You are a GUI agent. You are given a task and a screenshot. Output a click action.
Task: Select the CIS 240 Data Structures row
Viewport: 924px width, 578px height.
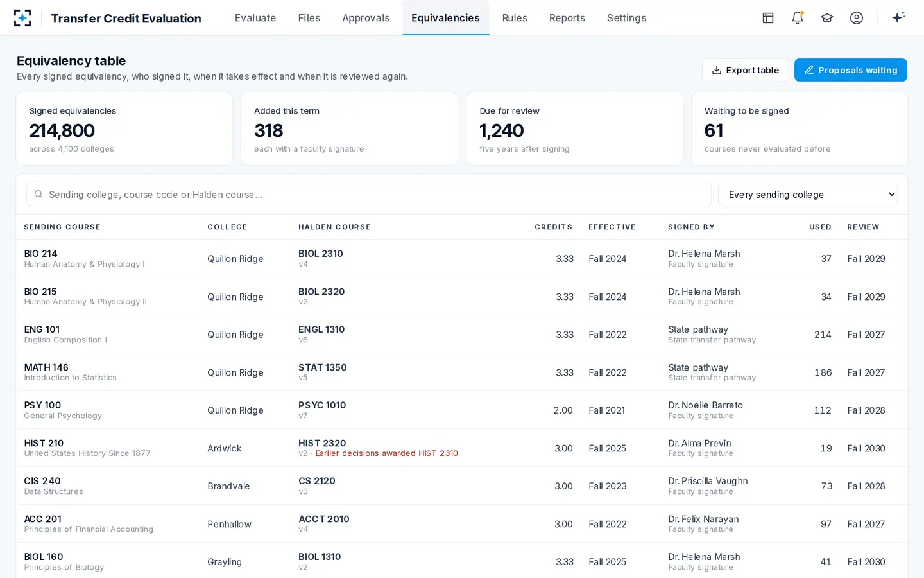click(462, 486)
